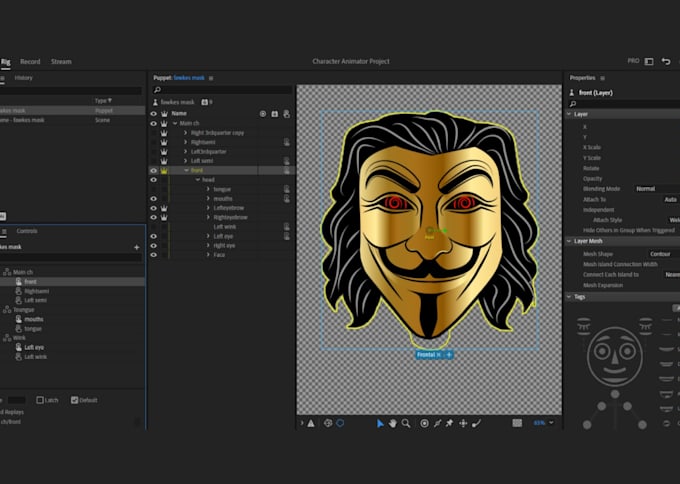
Task: Toggle visibility eye of front layer
Action: [154, 170]
